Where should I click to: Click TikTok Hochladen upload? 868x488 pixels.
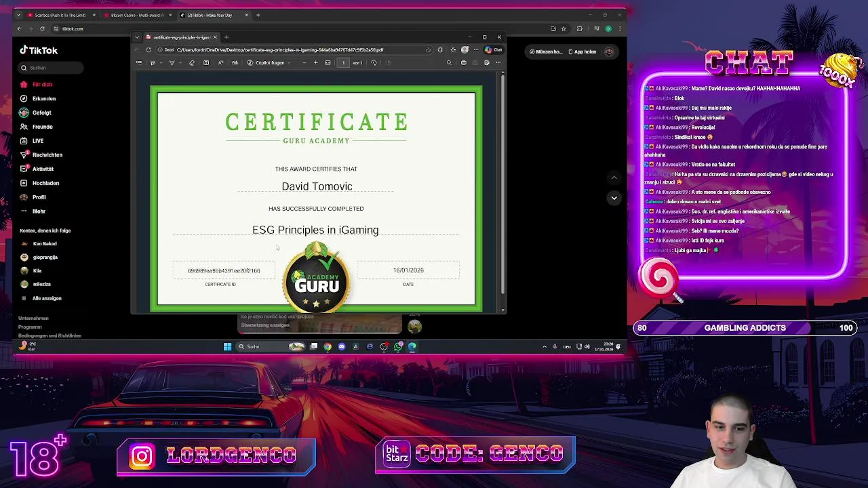coord(45,183)
